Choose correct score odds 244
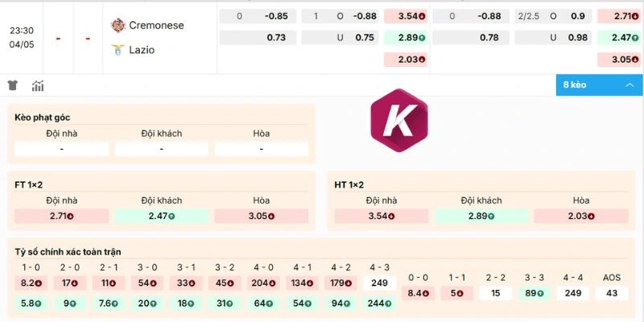Image resolution: width=644 pixels, height=322 pixels. [x=379, y=303]
